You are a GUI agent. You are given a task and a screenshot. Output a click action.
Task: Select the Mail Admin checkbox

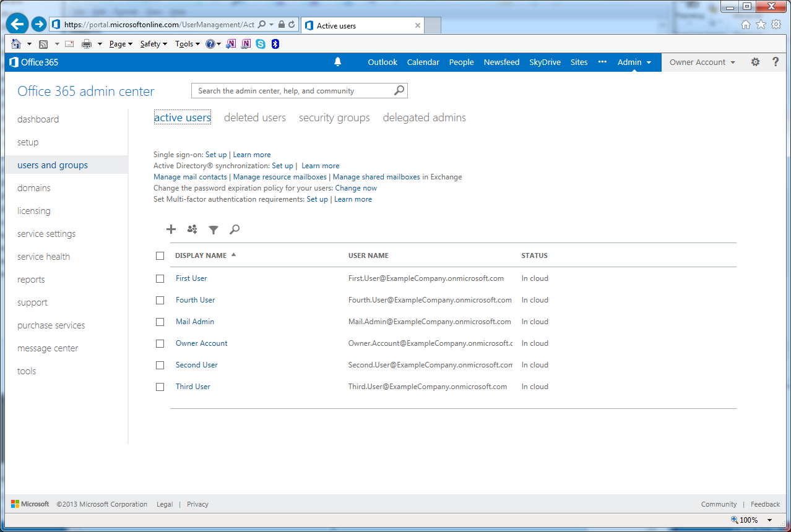tap(160, 322)
